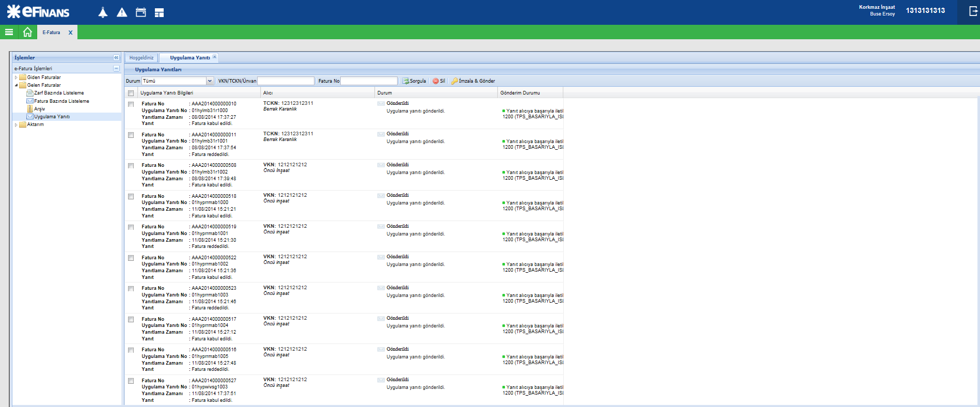Open the Arşiv item
This screenshot has width=980, height=407.
[36, 109]
